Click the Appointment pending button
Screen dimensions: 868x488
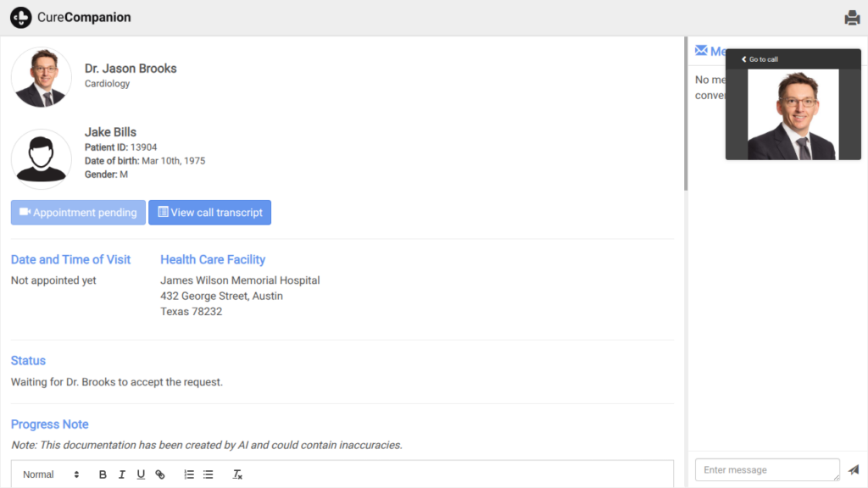point(78,213)
